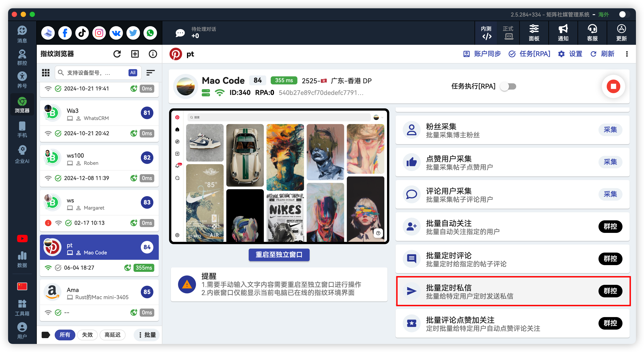The height and width of the screenshot is (352, 644).
Task: Click the red stop button
Action: tap(613, 86)
